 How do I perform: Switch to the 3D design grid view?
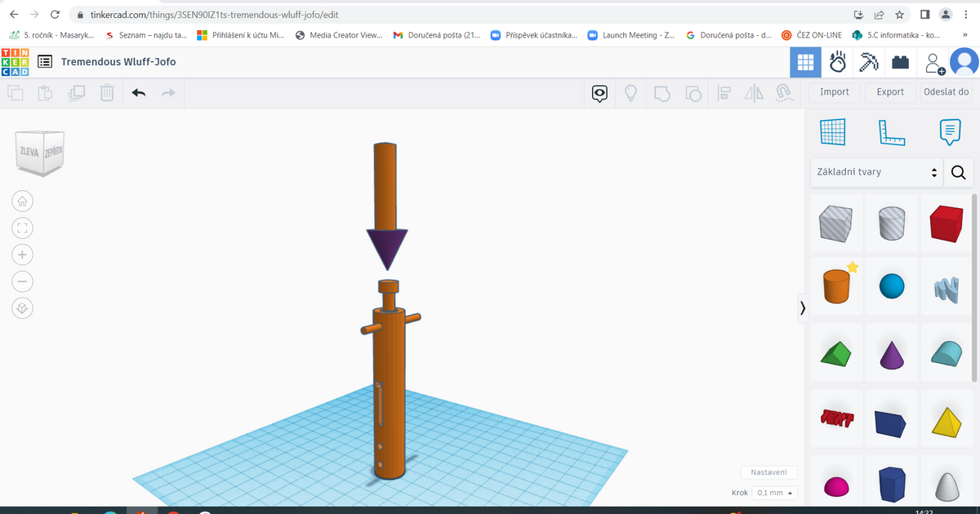pyautogui.click(x=805, y=62)
